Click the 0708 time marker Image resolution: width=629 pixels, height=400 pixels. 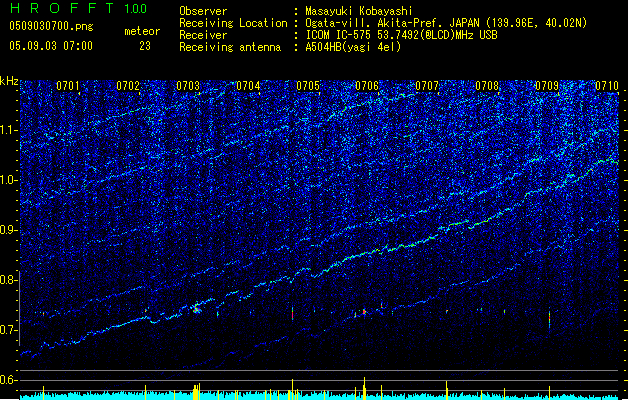click(x=487, y=86)
